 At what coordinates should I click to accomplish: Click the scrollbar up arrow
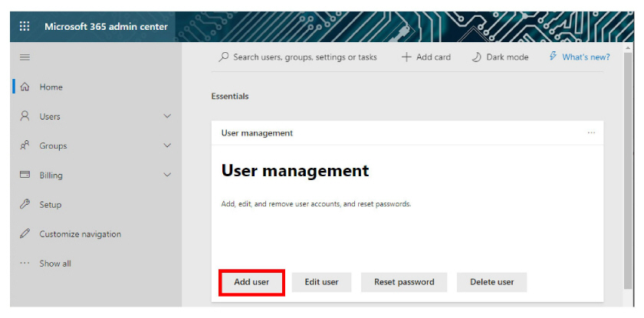[x=628, y=48]
